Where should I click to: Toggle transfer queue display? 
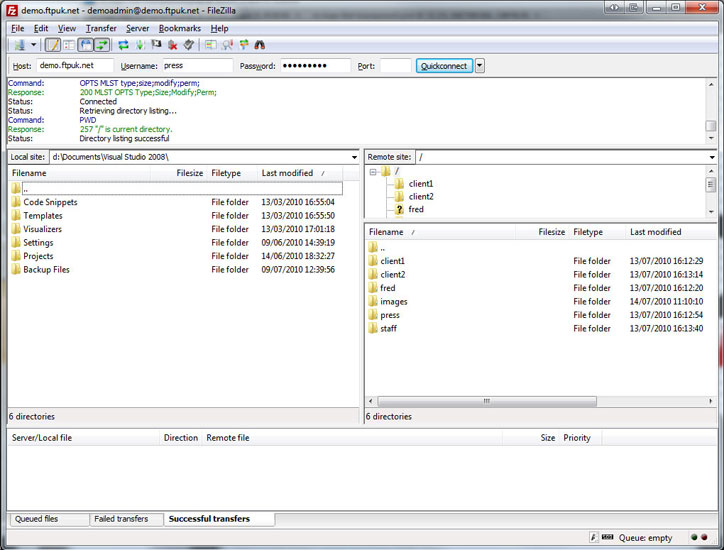pyautogui.click(x=102, y=45)
